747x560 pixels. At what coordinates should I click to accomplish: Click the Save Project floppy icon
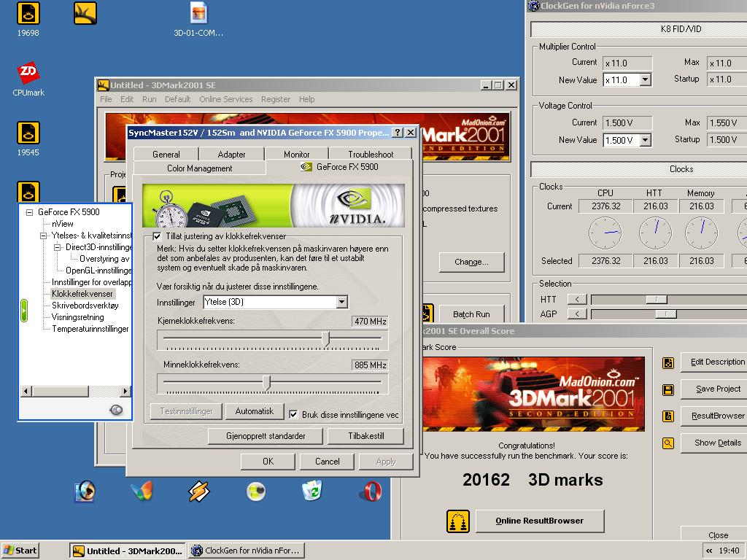(668, 390)
